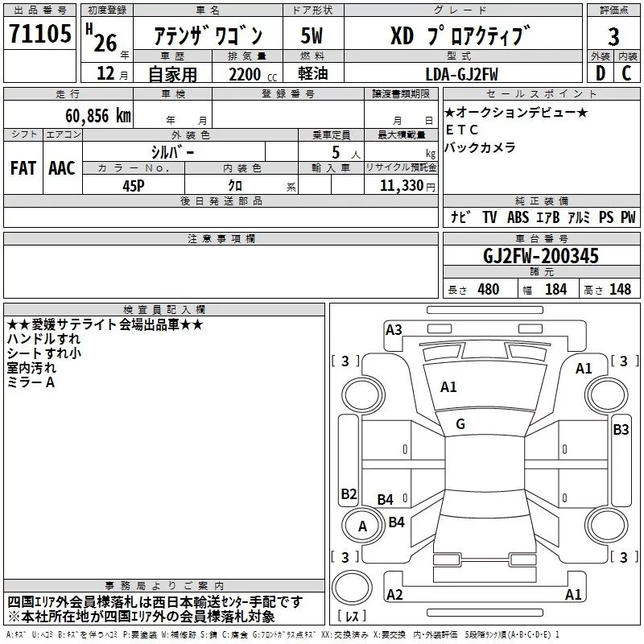Click the model code LDA-GJ2FW

[461, 74]
